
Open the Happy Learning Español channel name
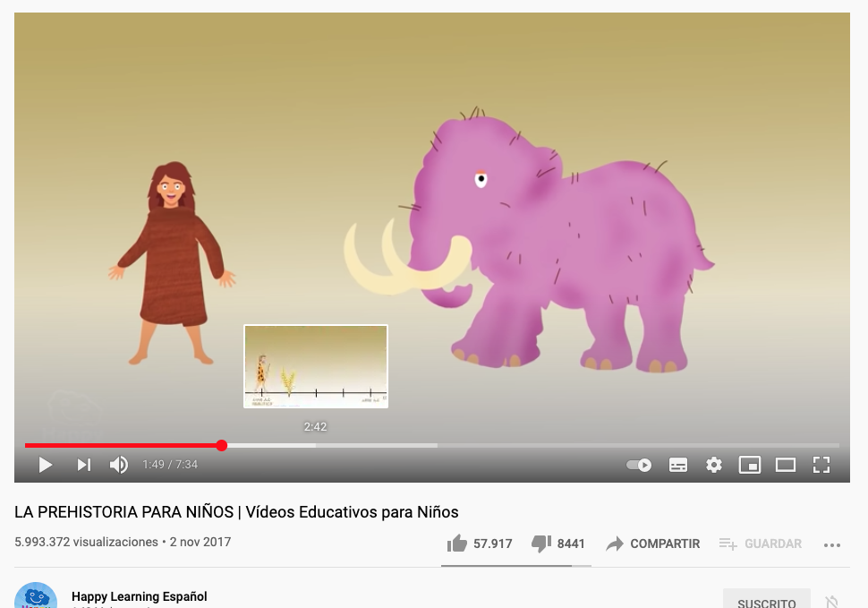(139, 596)
